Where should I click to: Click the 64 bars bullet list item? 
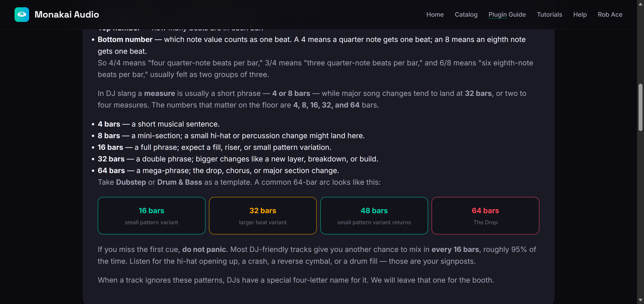[218, 171]
